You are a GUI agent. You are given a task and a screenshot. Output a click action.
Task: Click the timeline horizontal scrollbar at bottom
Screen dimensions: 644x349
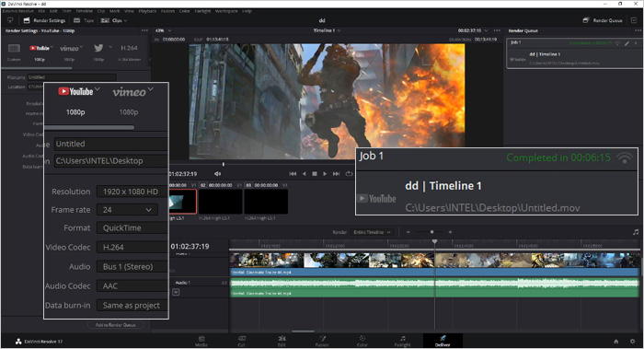coord(303,331)
